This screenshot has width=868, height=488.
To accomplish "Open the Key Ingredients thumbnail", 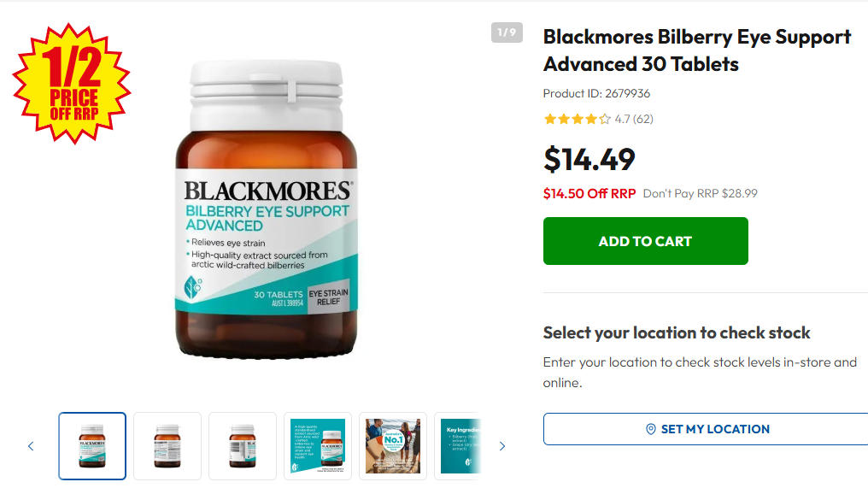I will [x=460, y=446].
